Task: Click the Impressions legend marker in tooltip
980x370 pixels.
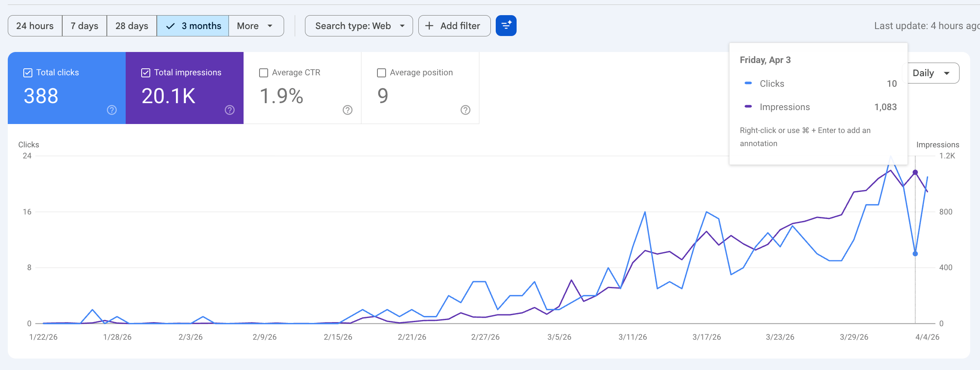Action: click(x=749, y=107)
